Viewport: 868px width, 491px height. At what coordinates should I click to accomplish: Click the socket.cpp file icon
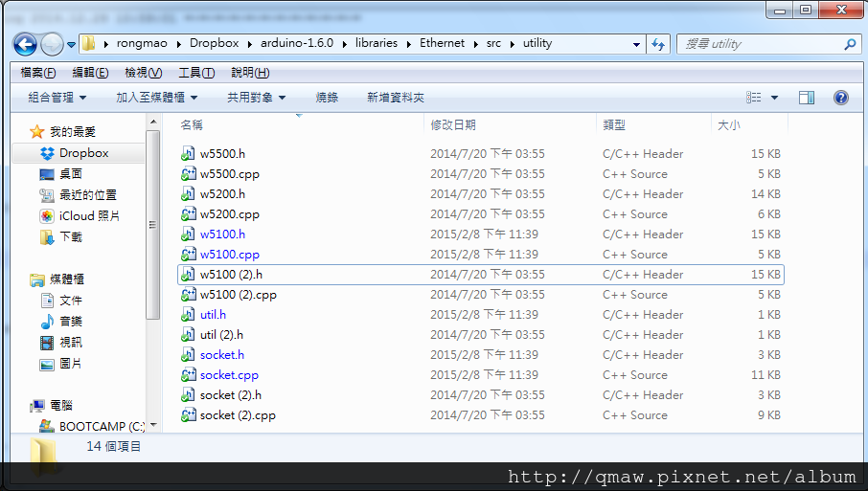pos(188,375)
